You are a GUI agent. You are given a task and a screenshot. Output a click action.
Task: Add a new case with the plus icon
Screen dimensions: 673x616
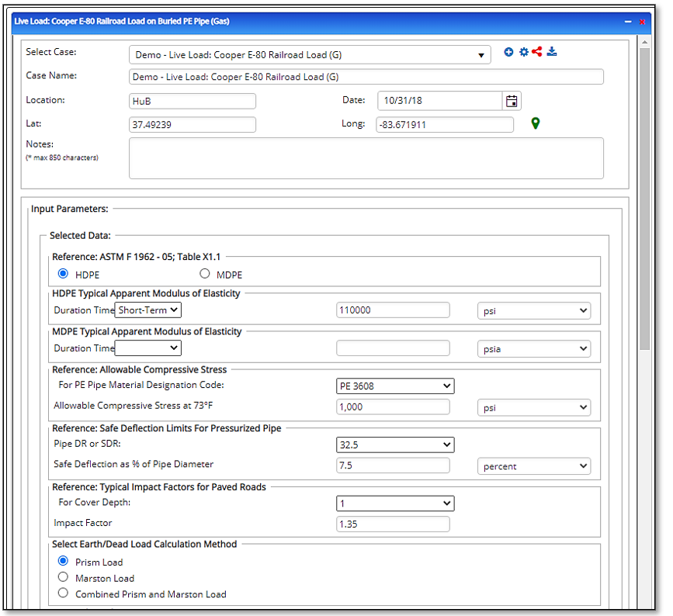click(x=509, y=51)
